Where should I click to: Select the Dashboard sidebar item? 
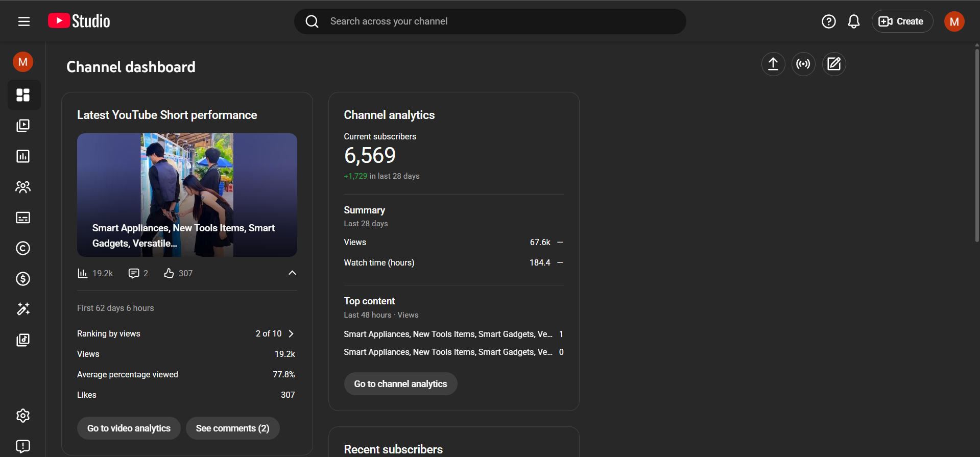tap(23, 95)
